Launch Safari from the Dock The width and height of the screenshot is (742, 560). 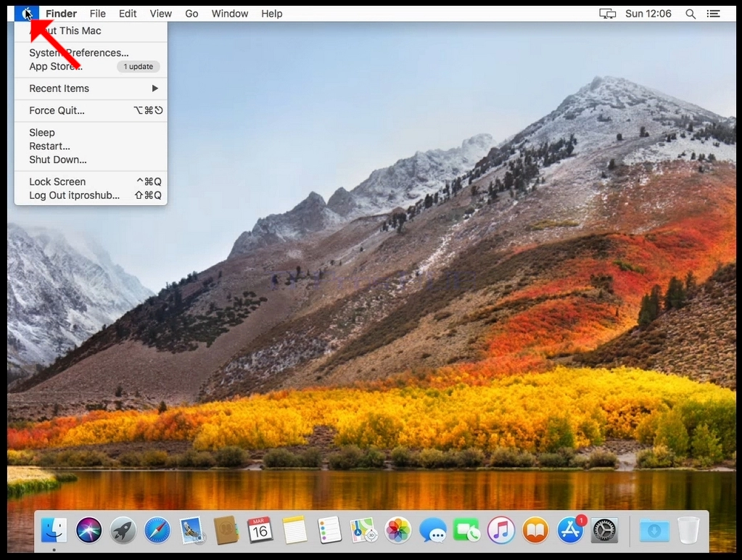(157, 530)
